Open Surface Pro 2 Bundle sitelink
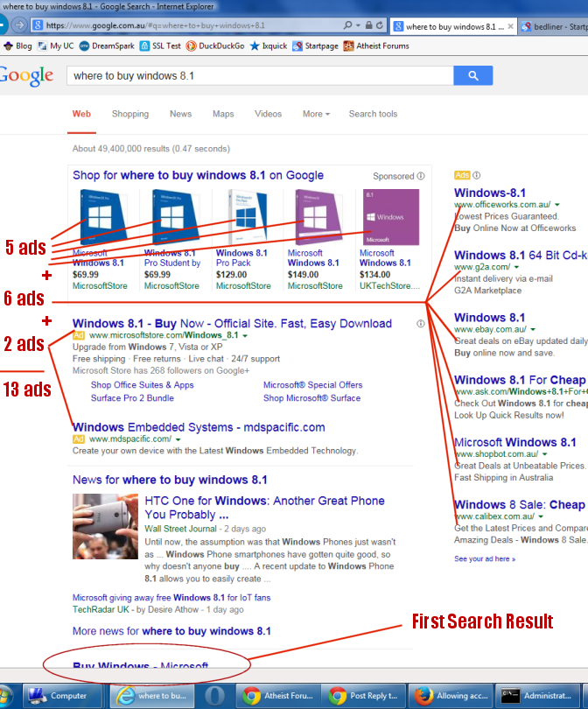Image resolution: width=588 pixels, height=709 pixels. click(132, 398)
